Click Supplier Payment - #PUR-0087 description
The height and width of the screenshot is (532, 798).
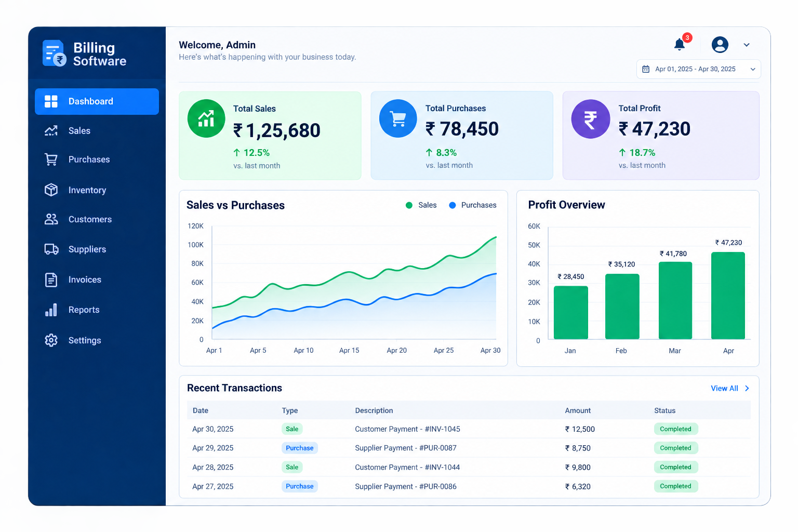[x=406, y=448]
